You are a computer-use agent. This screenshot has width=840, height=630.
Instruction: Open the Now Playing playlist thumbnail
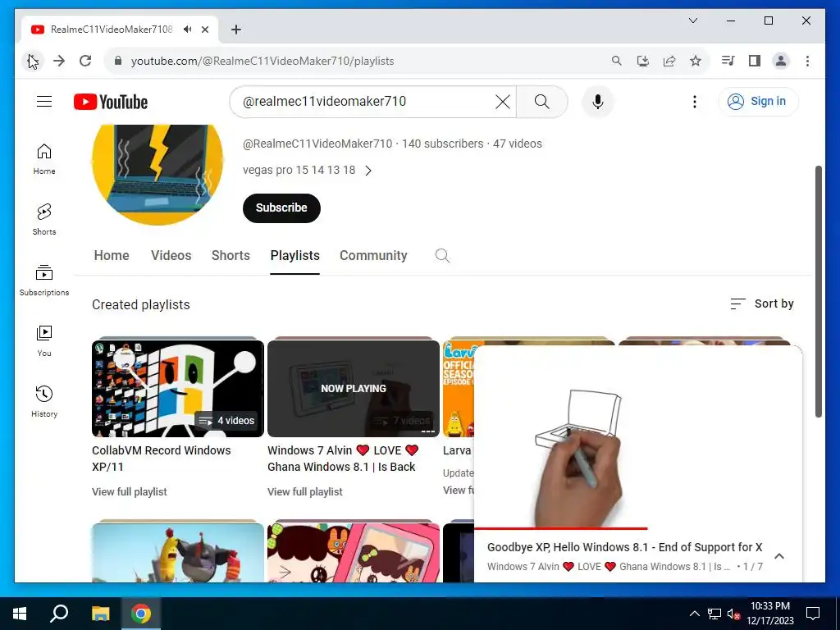(353, 388)
